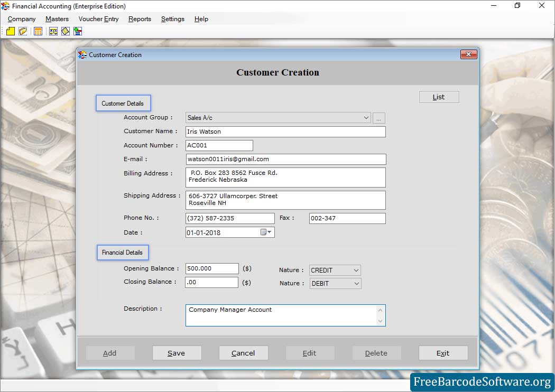The width and height of the screenshot is (555, 392).
Task: Click the Customer Creation heading text
Action: [277, 72]
